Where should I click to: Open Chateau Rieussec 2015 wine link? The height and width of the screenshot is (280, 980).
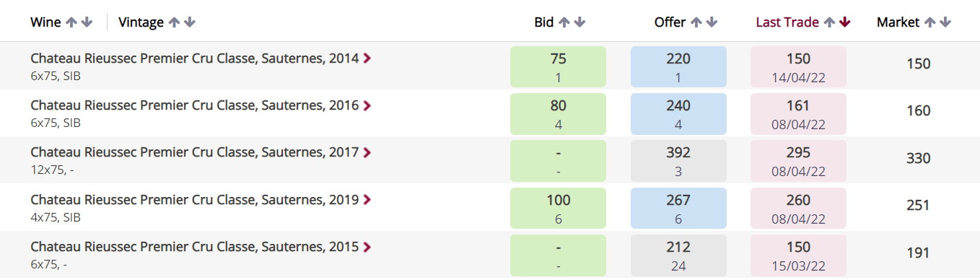pos(194,247)
